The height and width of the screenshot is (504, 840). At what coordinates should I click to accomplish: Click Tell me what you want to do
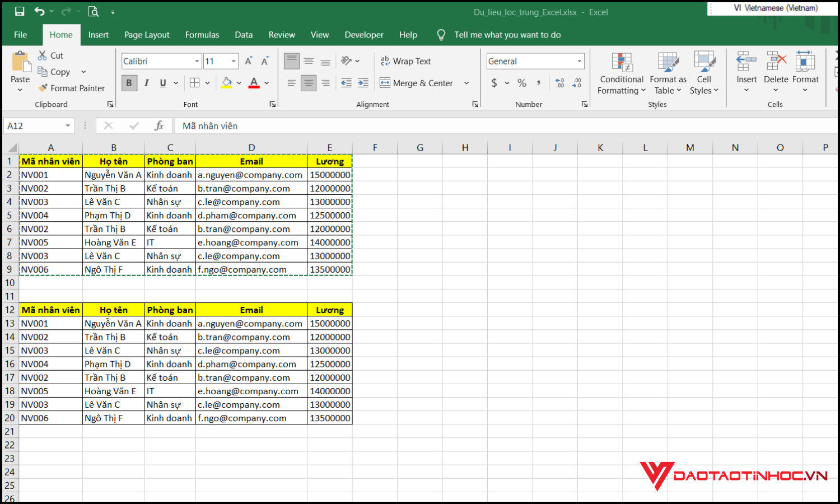(507, 35)
